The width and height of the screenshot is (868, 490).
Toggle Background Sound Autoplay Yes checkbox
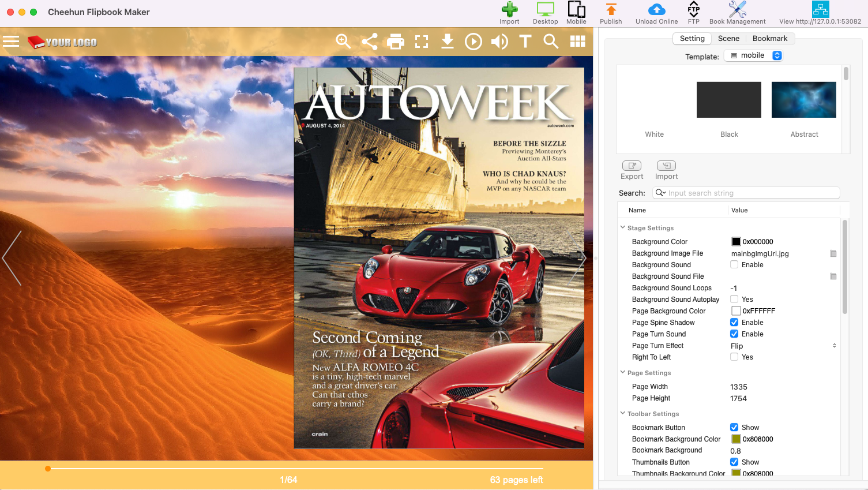click(734, 300)
